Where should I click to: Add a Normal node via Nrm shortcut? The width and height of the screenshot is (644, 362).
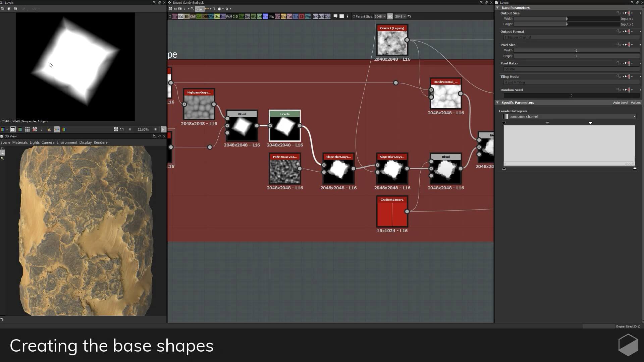pos(265,16)
